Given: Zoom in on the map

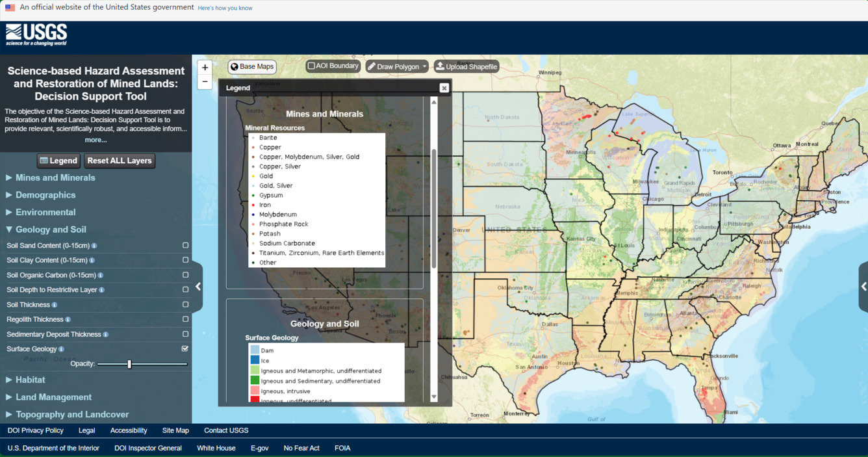Looking at the screenshot, I should (205, 68).
